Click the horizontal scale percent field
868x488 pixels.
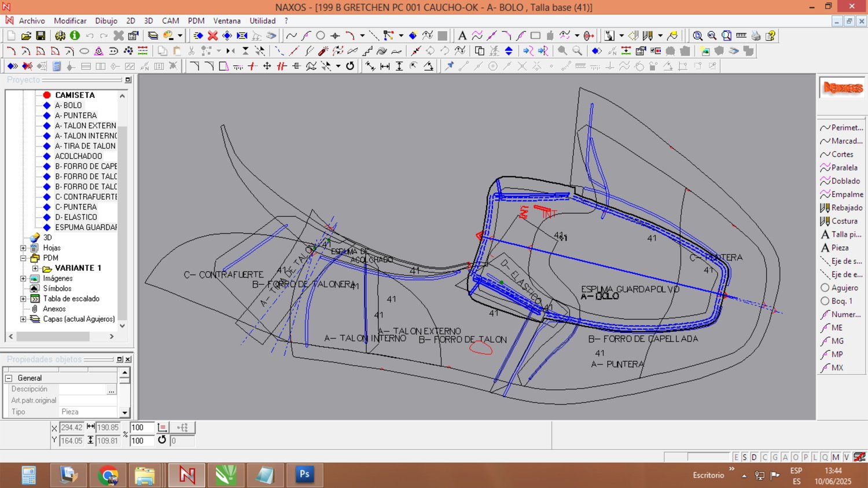pos(142,428)
